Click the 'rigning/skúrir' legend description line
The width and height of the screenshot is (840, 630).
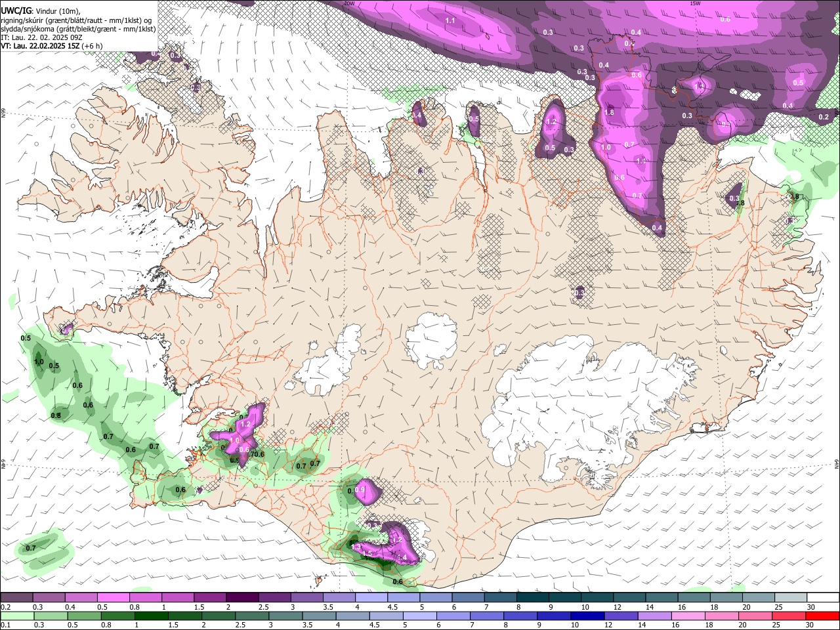77,20
